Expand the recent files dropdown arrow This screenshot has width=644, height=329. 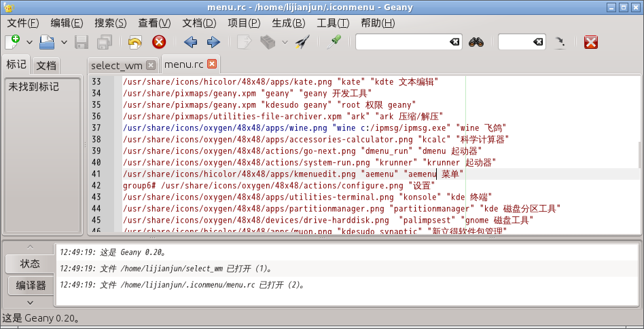(x=64, y=42)
